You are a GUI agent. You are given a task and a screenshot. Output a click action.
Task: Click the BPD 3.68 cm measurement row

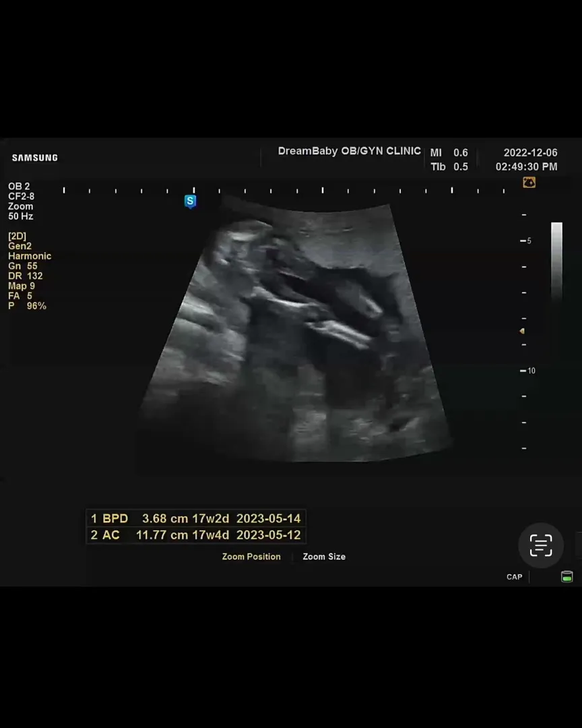(196, 518)
